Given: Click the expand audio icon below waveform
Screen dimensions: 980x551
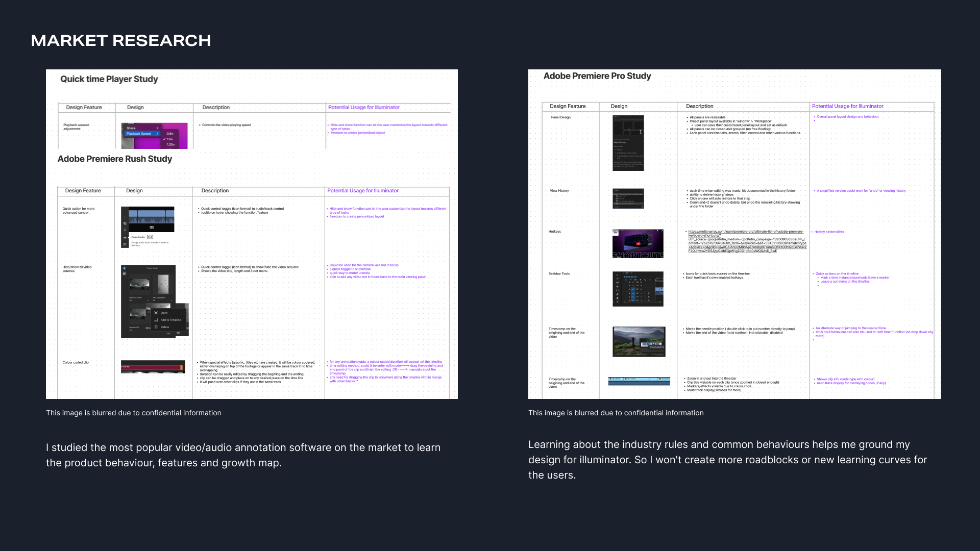Looking at the screenshot, I should click(152, 227).
